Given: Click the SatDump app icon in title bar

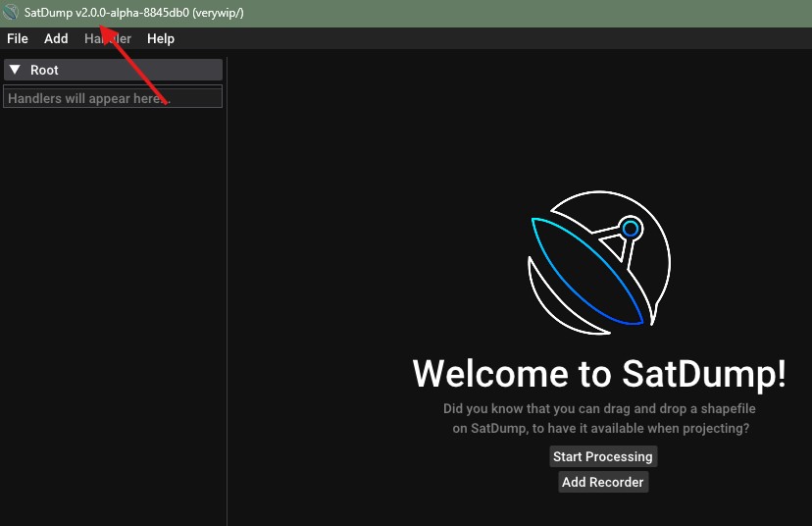Looking at the screenshot, I should pos(11,13).
